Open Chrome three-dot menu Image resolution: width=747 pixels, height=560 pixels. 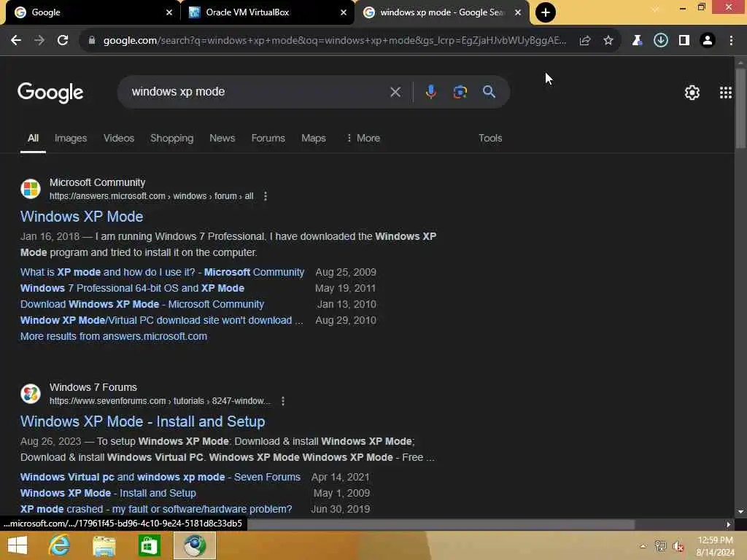coord(731,41)
